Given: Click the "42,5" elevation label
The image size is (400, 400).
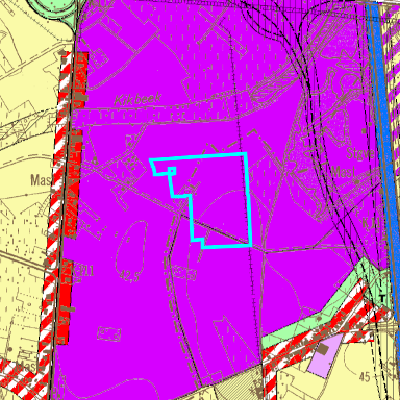Looking at the screenshot, I should (x=130, y=276).
